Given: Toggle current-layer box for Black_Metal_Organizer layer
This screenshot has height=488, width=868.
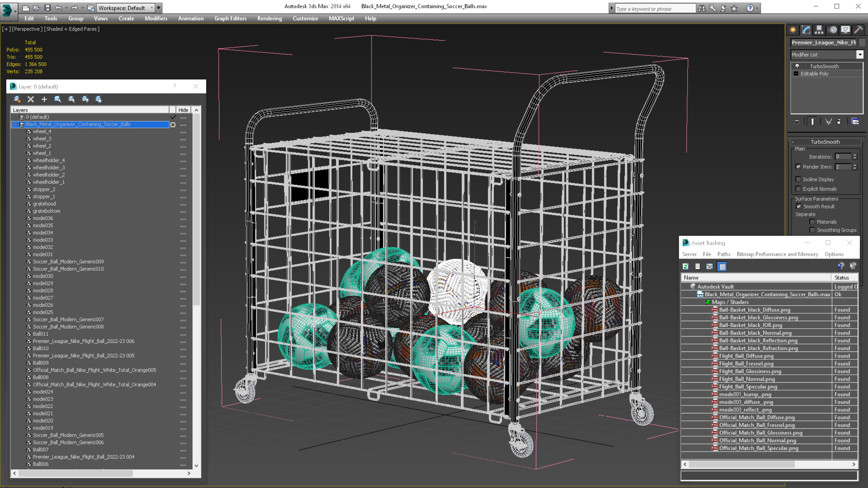Looking at the screenshot, I should point(173,125).
